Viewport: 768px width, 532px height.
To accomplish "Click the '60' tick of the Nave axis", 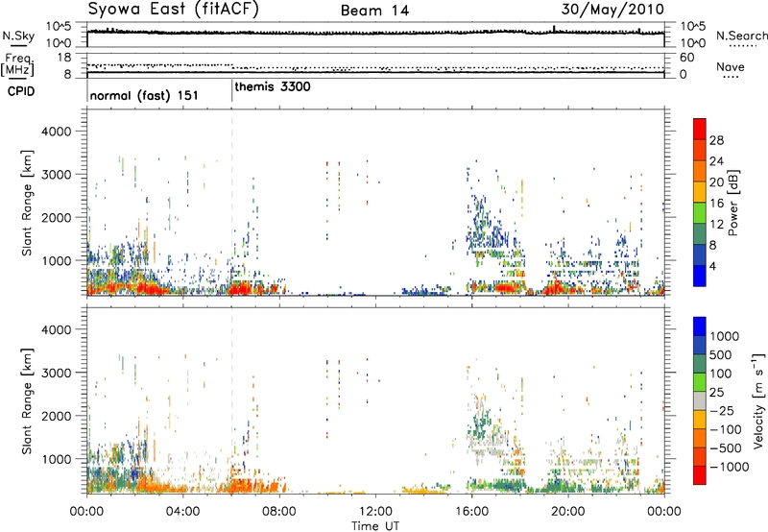I will coord(686,58).
